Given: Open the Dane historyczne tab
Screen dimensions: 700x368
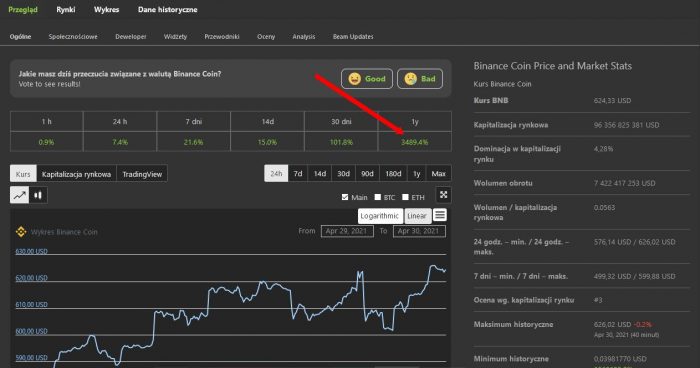Looking at the screenshot, I should 167,9.
